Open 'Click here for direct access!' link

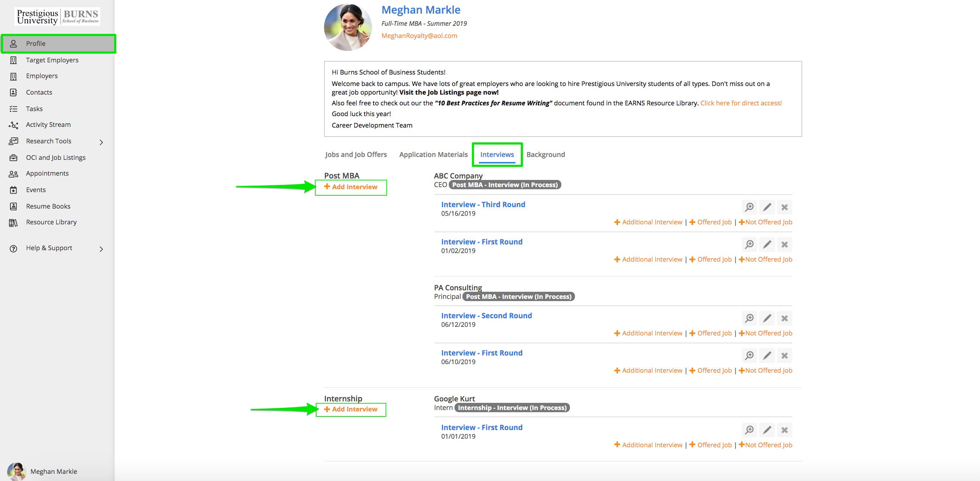[741, 103]
